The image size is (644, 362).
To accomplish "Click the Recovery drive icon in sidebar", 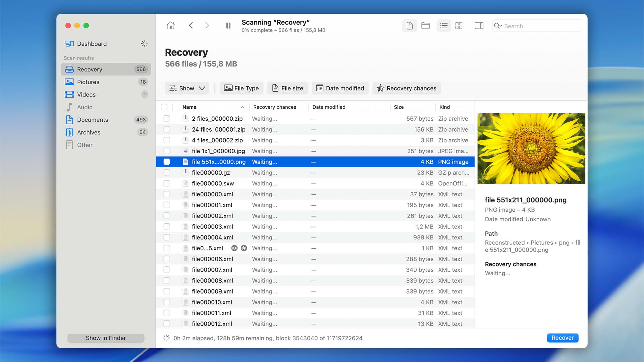I will click(69, 69).
